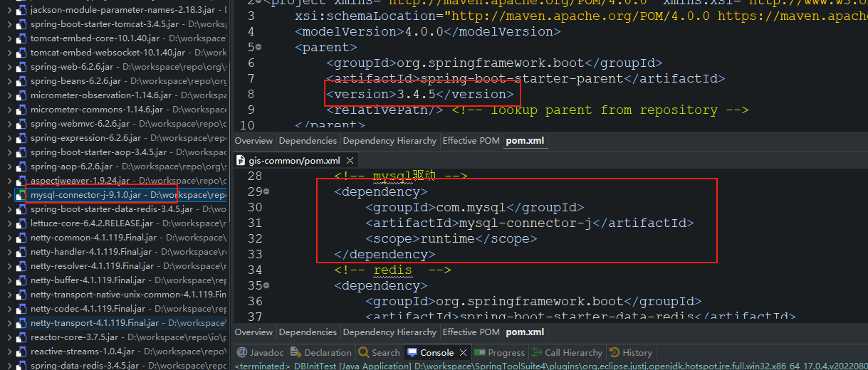Click the jar icon of tomcat-embed-core-10.1.40.jar

[x=21, y=38]
